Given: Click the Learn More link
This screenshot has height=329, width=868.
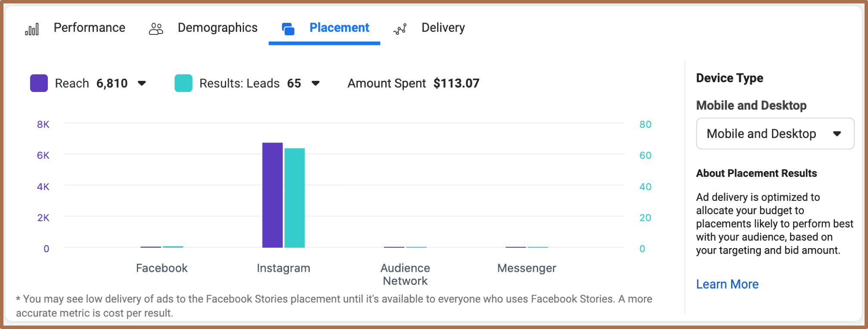Looking at the screenshot, I should click(x=727, y=284).
